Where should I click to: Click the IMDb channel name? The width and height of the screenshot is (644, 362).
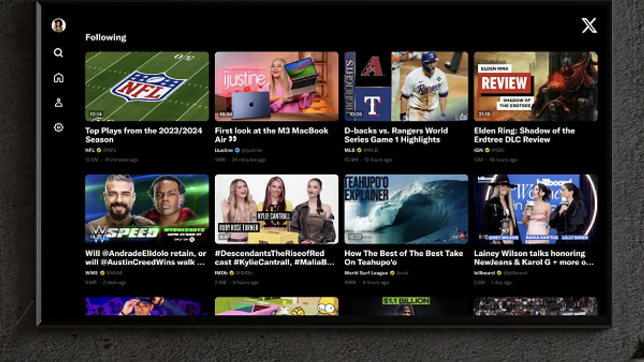(222, 273)
